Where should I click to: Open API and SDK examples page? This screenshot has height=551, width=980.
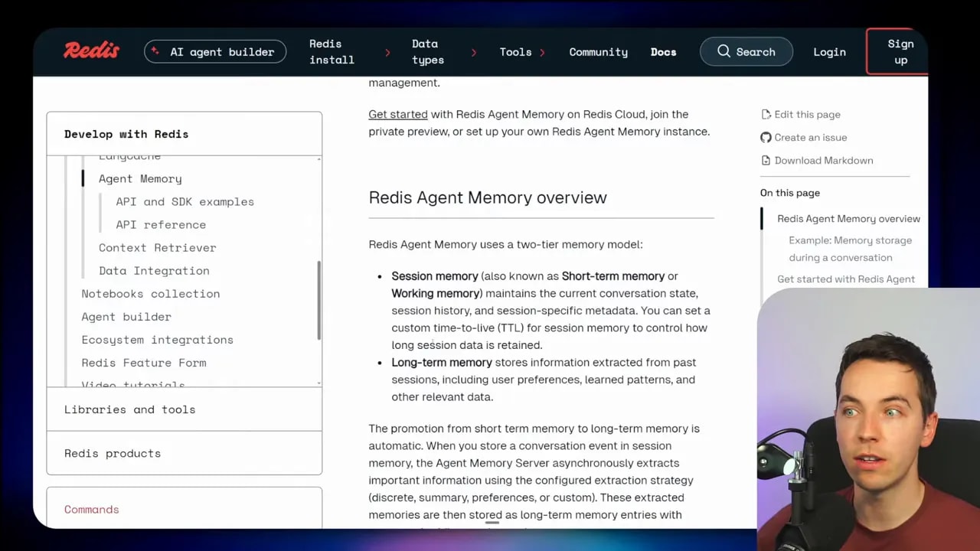(x=185, y=201)
